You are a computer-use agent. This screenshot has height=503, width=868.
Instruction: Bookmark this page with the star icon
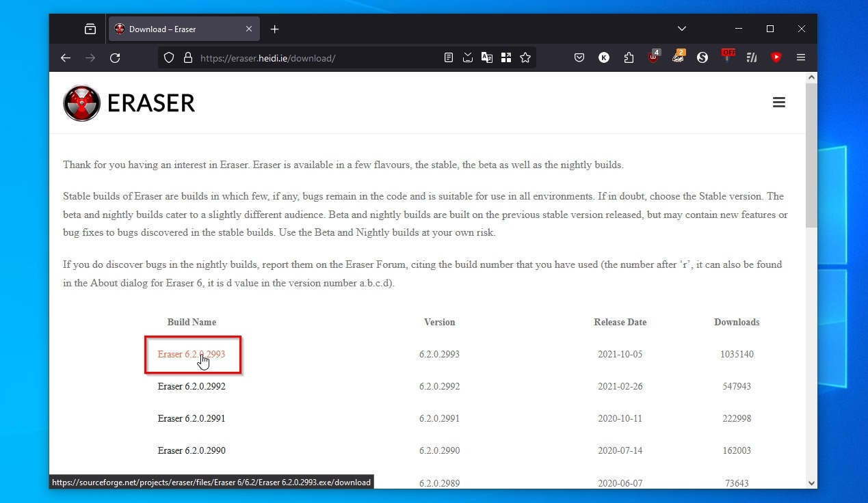click(525, 58)
